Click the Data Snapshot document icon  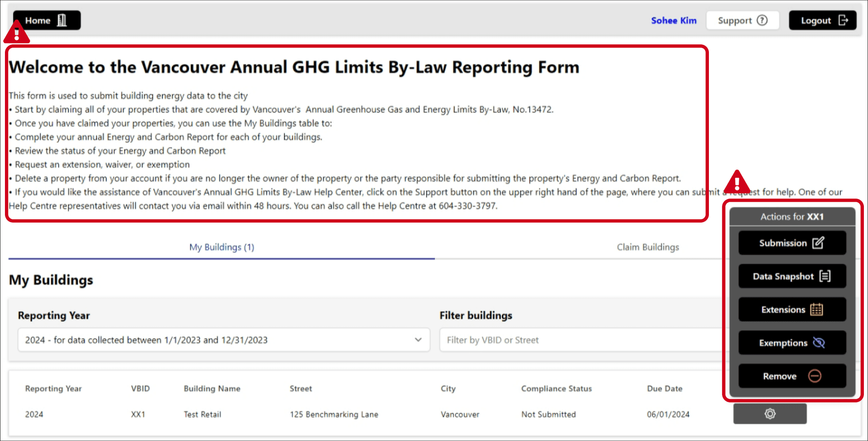pos(825,276)
